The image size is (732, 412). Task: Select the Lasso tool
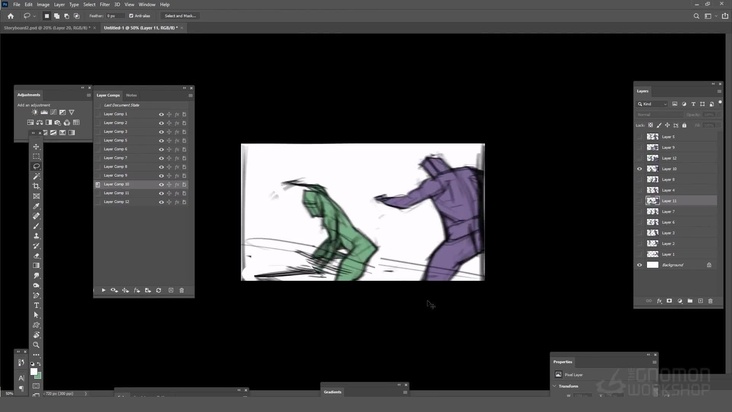(37, 167)
